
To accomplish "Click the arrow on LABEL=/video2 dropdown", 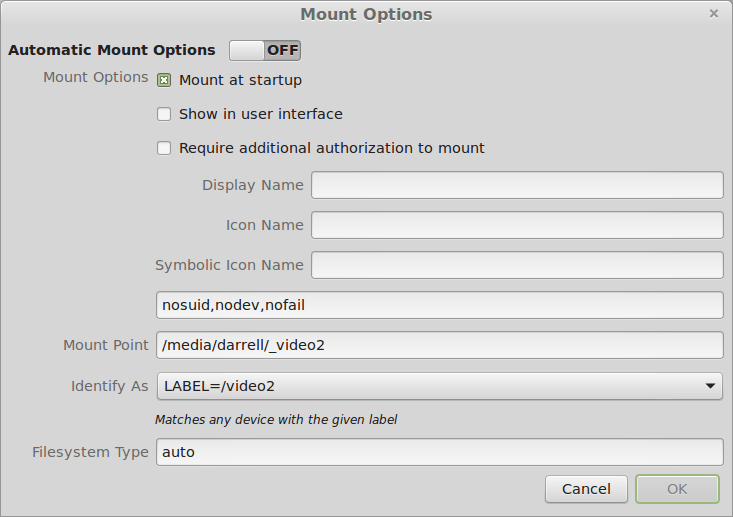I will 710,385.
